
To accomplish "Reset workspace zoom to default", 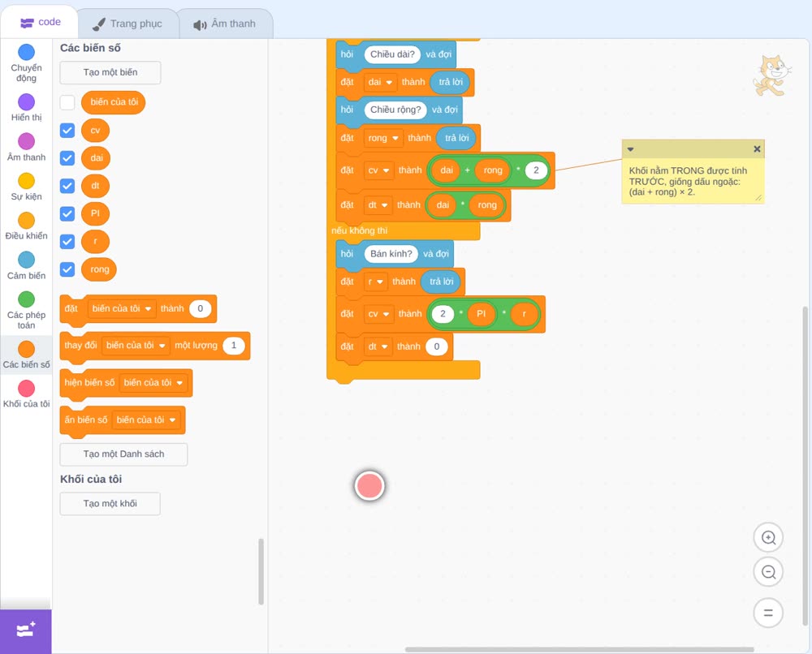I will click(768, 613).
